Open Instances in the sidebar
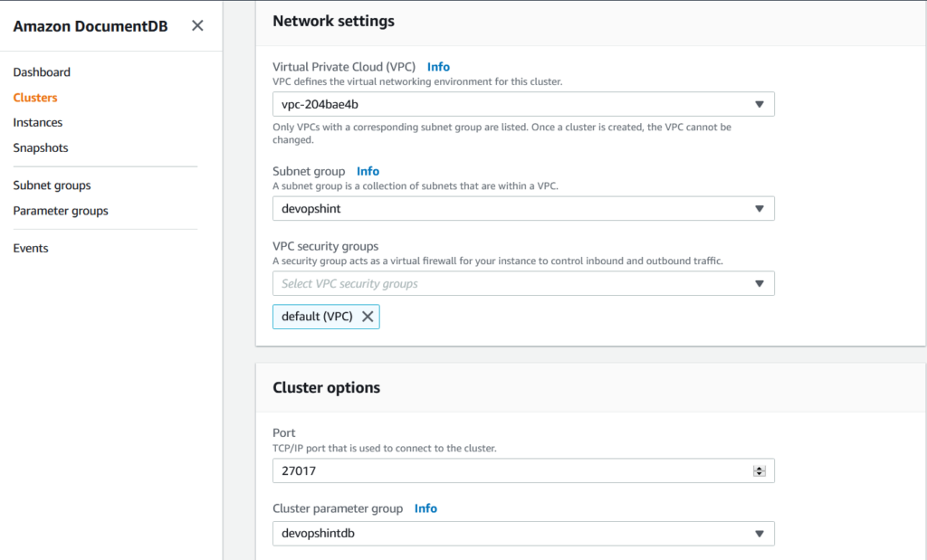The image size is (927, 560). point(38,122)
